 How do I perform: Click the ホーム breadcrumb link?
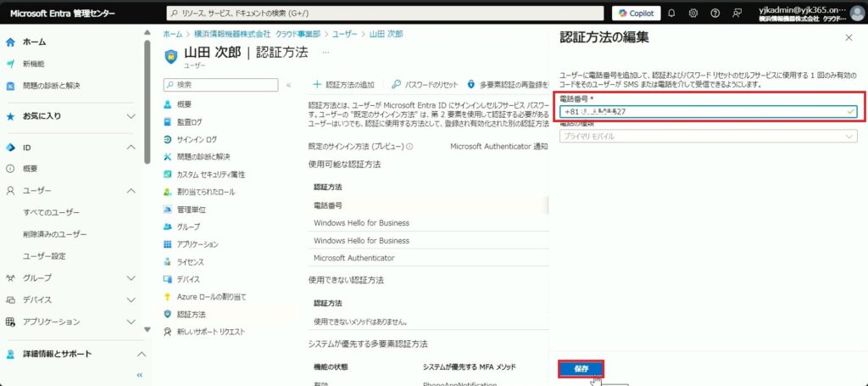[x=172, y=34]
